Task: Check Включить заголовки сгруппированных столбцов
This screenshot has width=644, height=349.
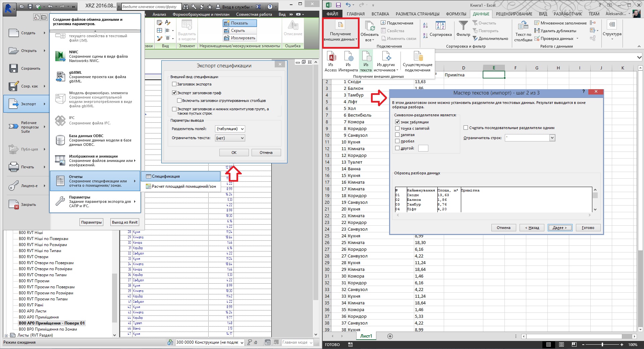Action: click(x=179, y=101)
